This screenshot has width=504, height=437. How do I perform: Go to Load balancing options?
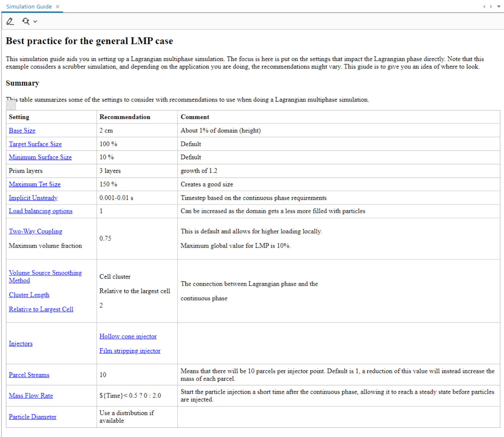pyautogui.click(x=41, y=211)
